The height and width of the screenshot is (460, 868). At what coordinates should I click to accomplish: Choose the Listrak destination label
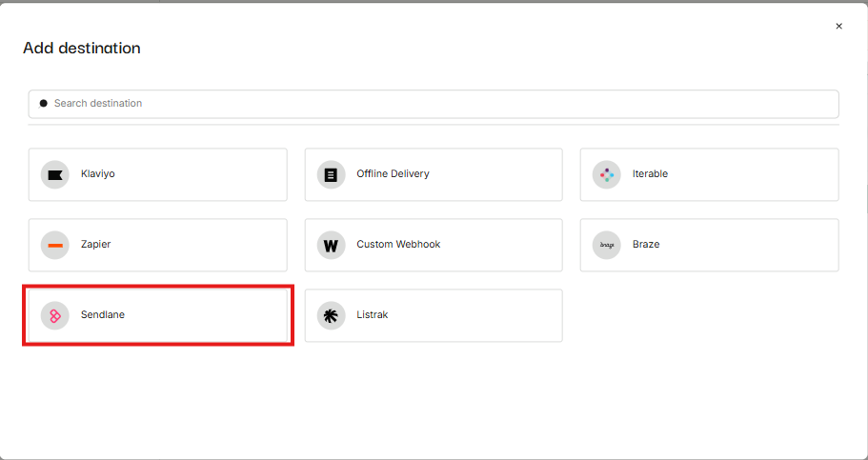point(372,315)
